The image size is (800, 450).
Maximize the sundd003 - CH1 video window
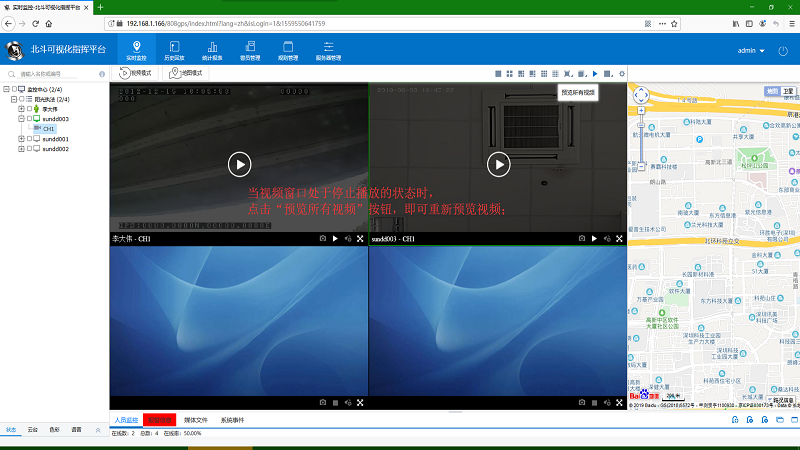click(x=619, y=238)
